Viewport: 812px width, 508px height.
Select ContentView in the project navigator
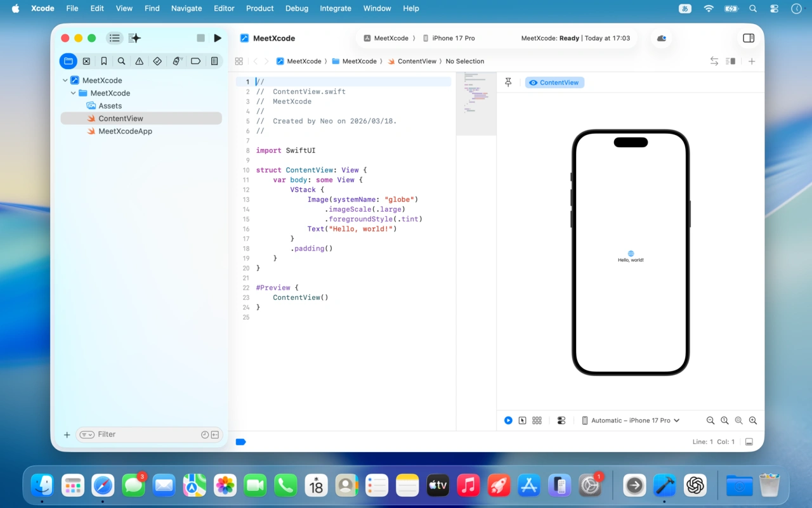click(121, 118)
